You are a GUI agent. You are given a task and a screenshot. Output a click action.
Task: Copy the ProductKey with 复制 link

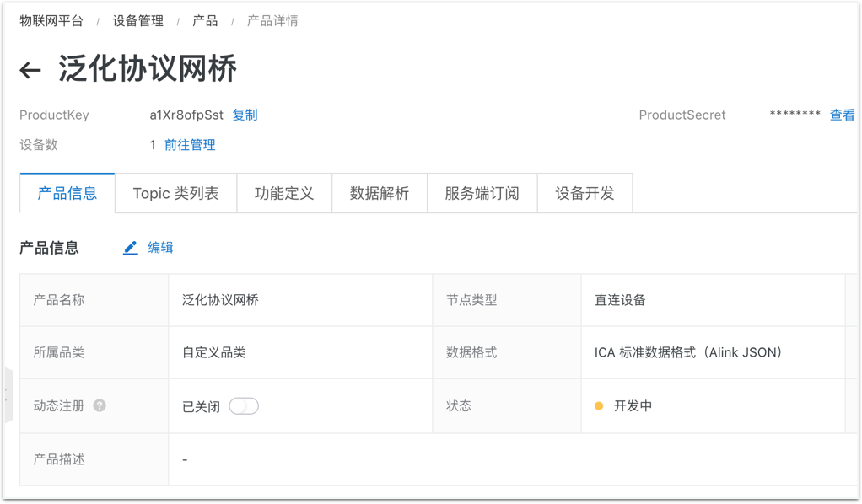point(245,115)
